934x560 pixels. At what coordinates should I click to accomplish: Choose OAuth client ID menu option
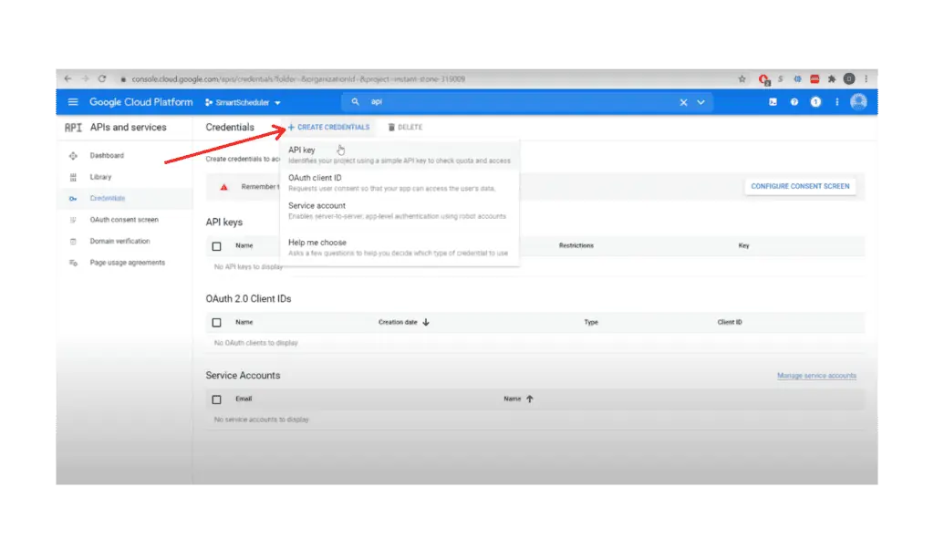pyautogui.click(x=315, y=178)
